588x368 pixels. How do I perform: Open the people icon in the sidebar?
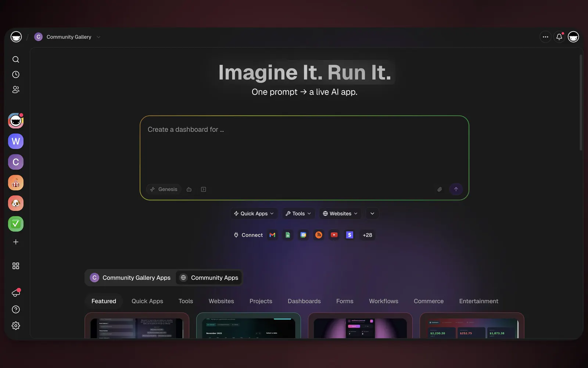pos(16,90)
